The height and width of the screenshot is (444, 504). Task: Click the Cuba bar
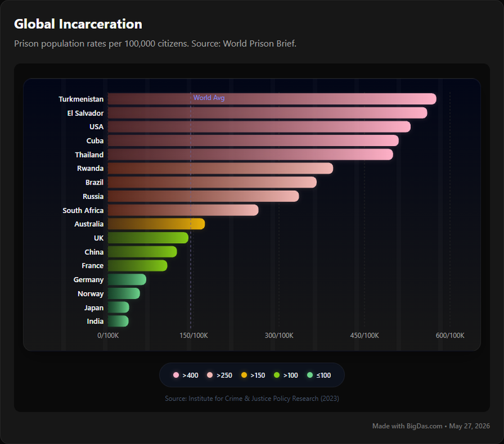pos(253,140)
